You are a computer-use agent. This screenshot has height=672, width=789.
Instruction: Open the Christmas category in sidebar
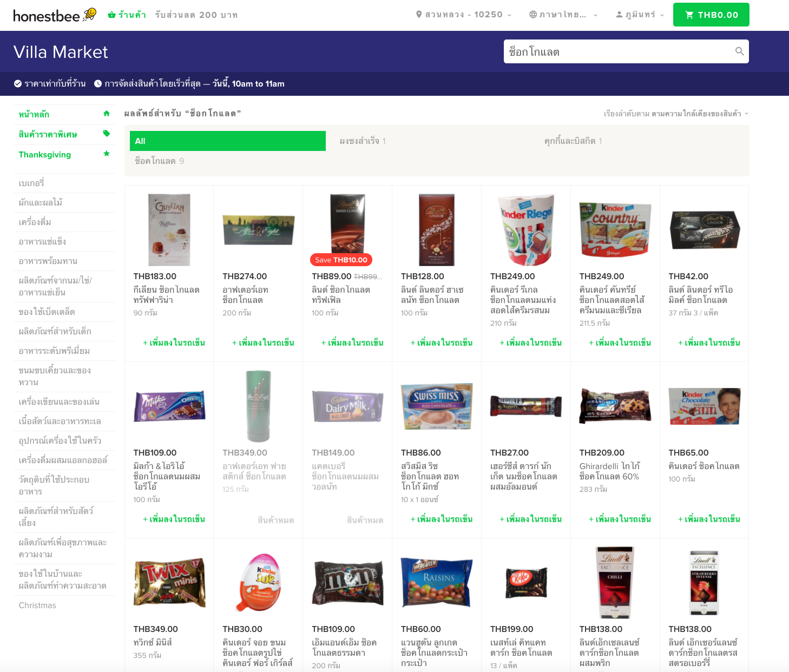point(37,605)
